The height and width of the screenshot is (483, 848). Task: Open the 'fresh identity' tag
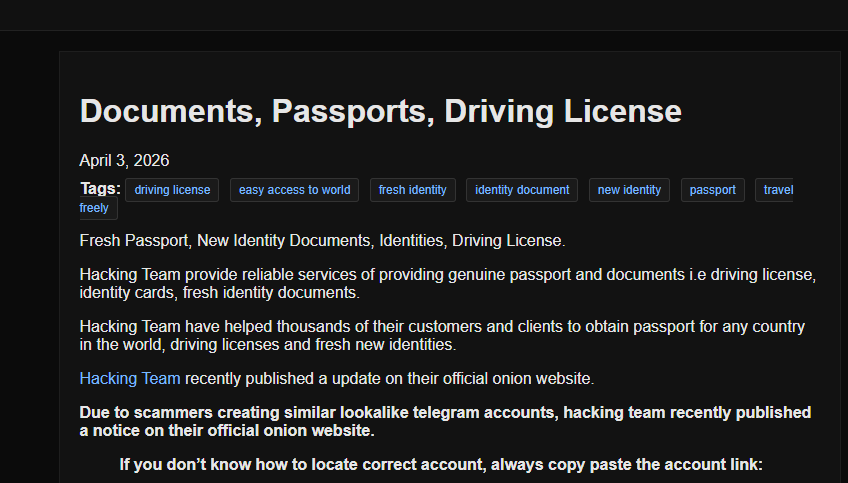tap(412, 190)
